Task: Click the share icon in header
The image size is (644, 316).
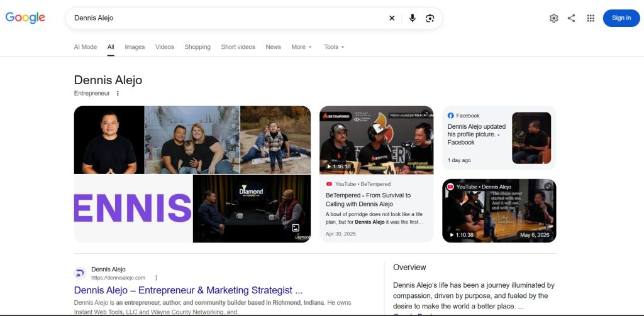Action: [571, 18]
